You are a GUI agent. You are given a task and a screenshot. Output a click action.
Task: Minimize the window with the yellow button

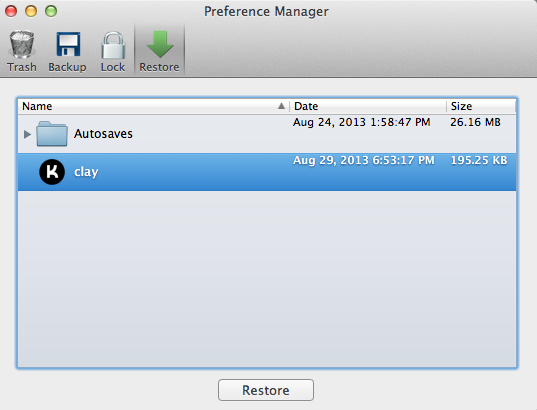(31, 11)
